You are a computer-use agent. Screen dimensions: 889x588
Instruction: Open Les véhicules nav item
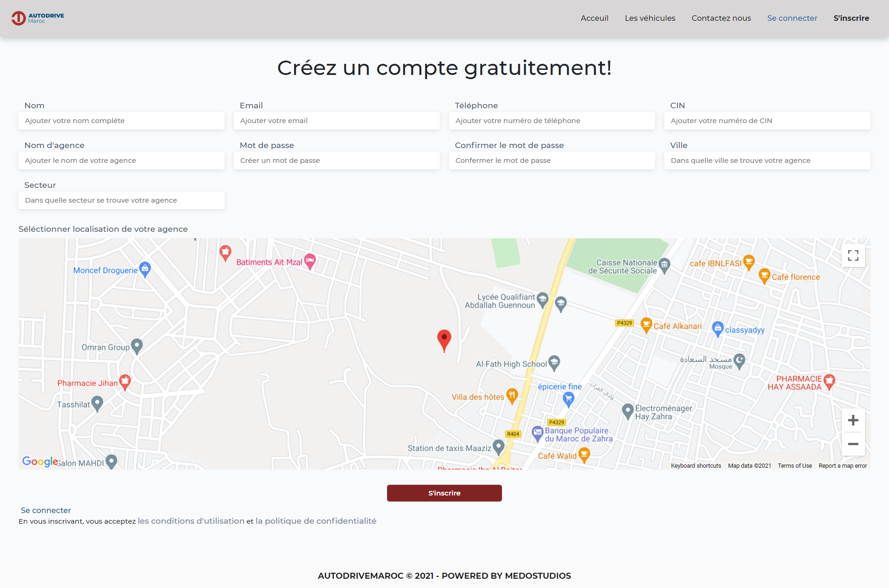pos(650,18)
